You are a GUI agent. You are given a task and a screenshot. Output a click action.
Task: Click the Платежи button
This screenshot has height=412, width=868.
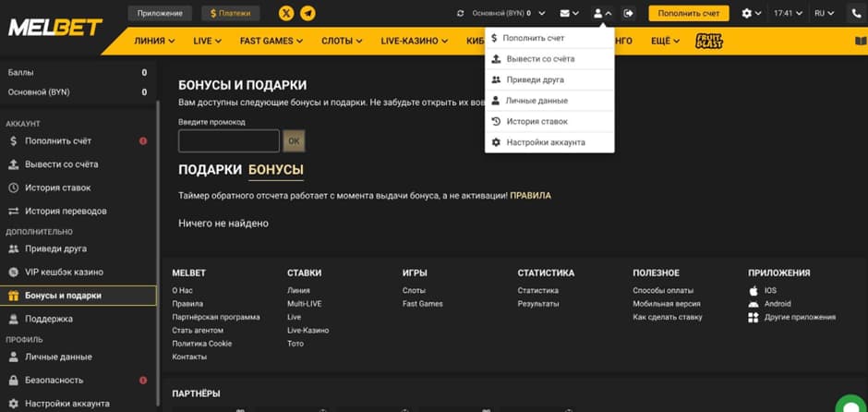pyautogui.click(x=230, y=13)
